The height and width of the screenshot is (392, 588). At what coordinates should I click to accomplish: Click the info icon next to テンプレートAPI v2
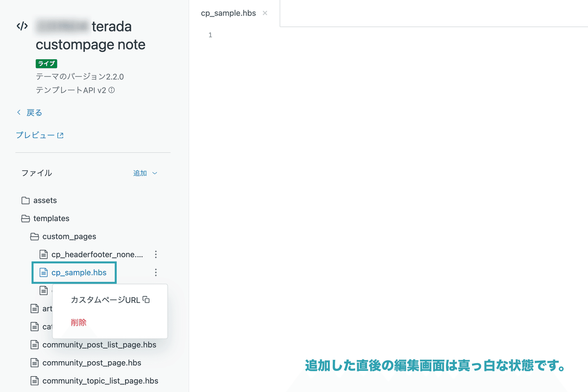112,90
